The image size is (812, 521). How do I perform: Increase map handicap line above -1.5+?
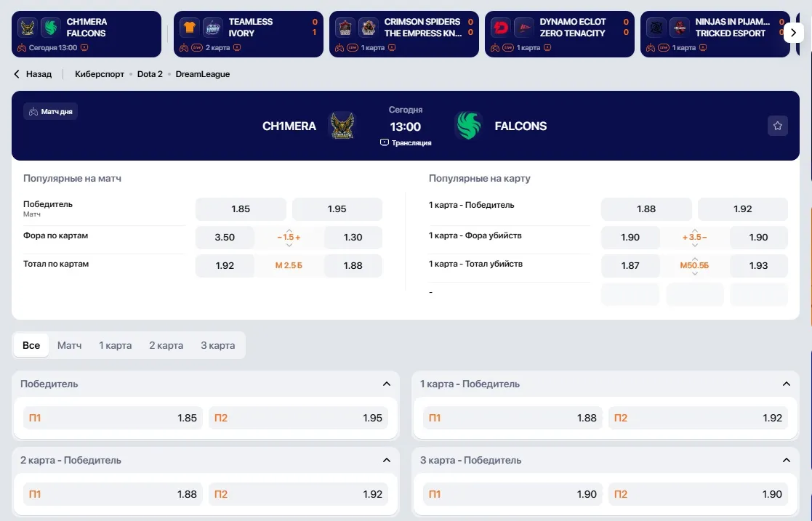[x=289, y=230]
